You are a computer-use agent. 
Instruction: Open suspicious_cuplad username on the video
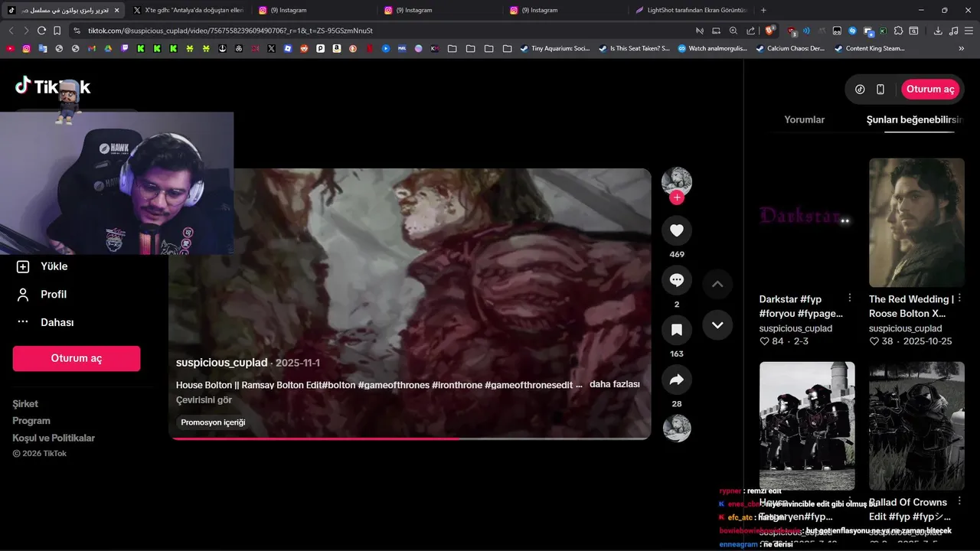coord(222,363)
